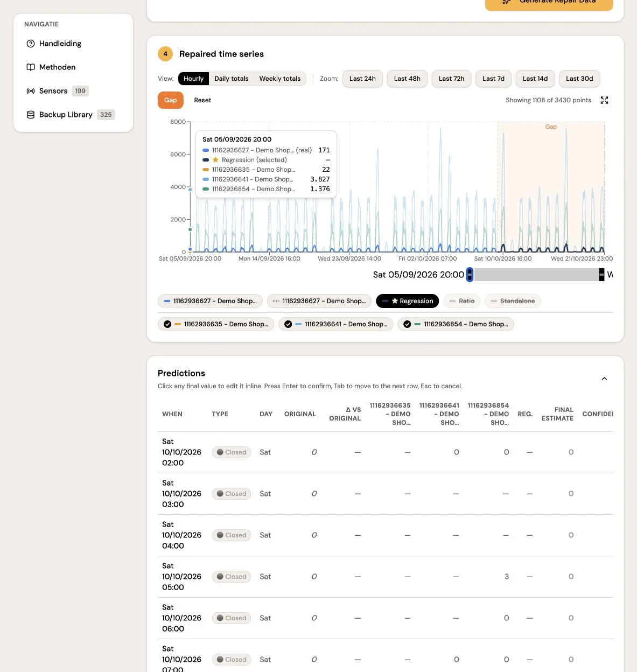Uncheck sensor 11162936635 Demo Shop
This screenshot has height=672, width=637.
tap(216, 324)
